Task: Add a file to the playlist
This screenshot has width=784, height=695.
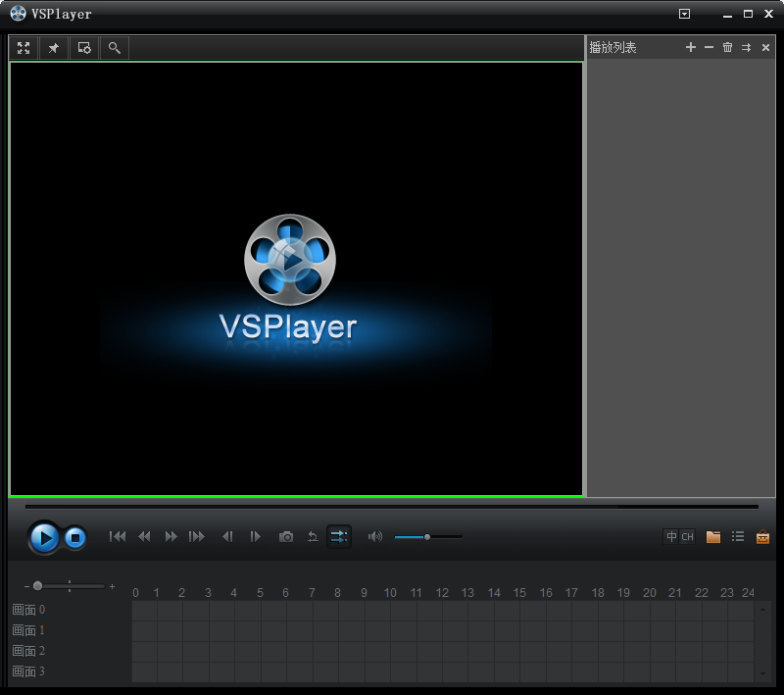Action: coord(691,47)
